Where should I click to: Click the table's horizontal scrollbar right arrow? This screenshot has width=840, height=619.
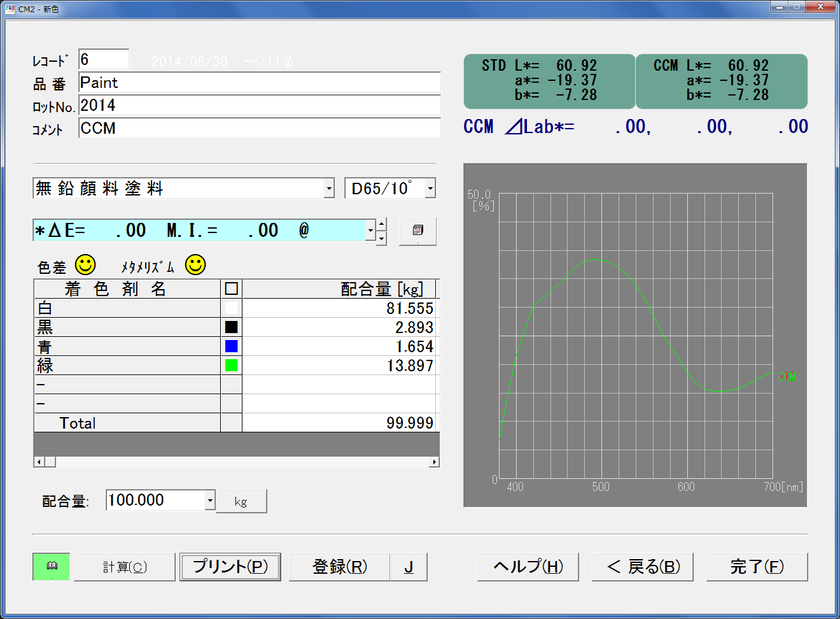coord(434,462)
